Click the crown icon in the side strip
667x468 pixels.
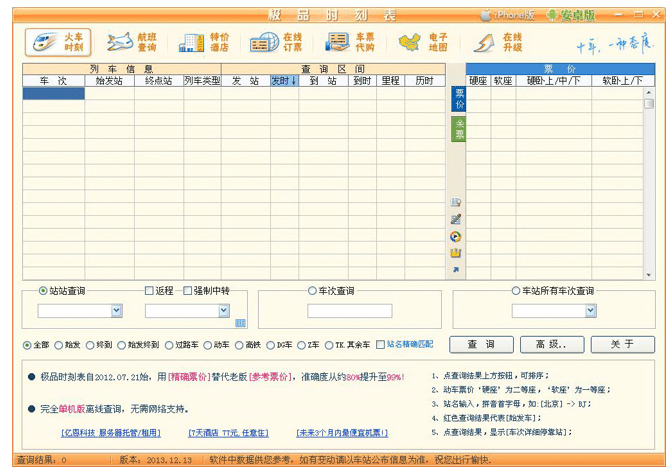pyautogui.click(x=456, y=253)
